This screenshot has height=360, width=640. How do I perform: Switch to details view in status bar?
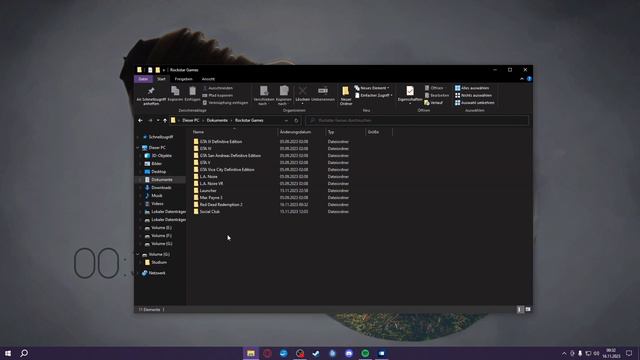point(520,309)
